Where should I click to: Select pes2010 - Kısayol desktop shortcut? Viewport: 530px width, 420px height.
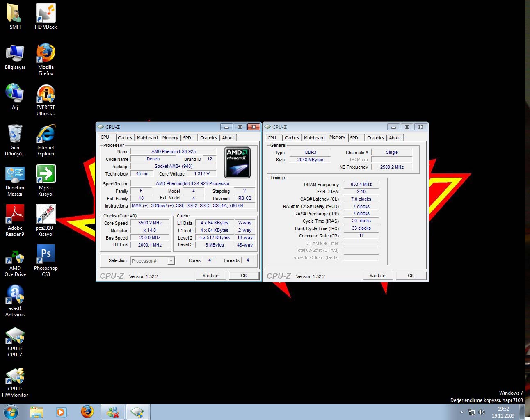46,220
